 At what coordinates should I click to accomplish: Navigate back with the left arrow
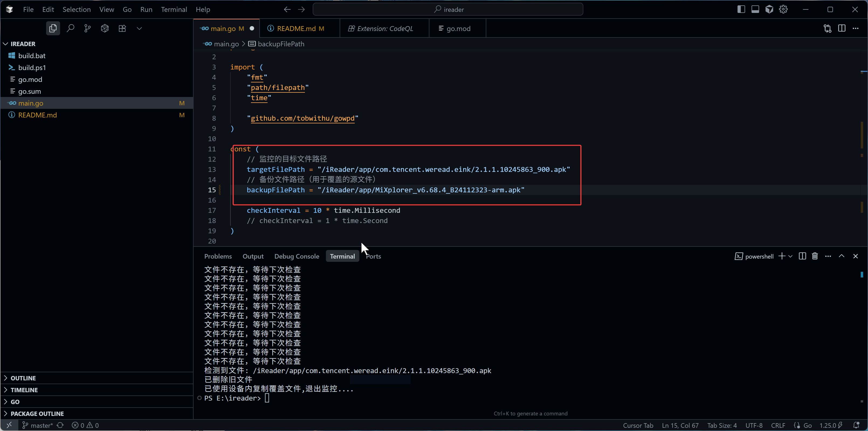287,9
